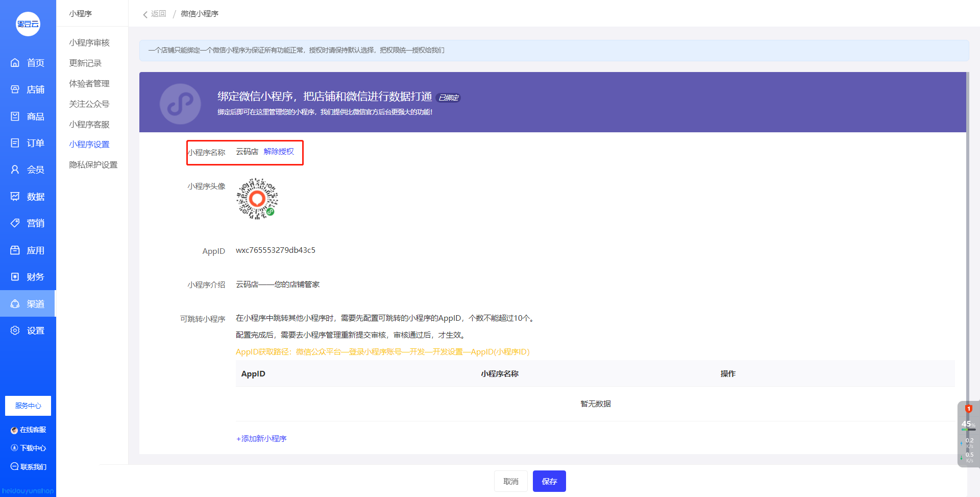Click the AppID table column header
Image resolution: width=980 pixels, height=497 pixels.
253,374
